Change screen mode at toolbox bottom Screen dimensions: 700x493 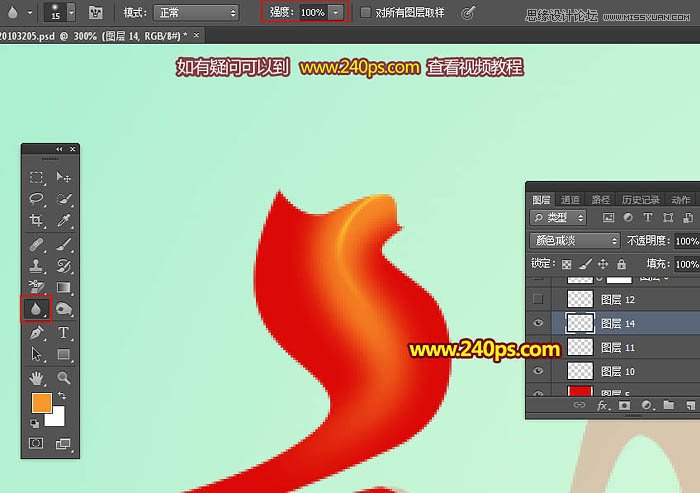pos(63,443)
